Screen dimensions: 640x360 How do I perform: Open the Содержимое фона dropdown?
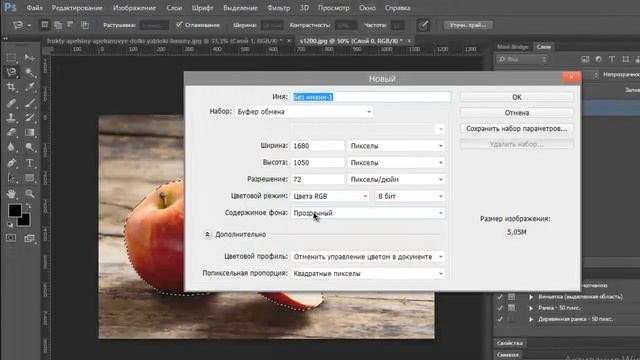point(367,213)
